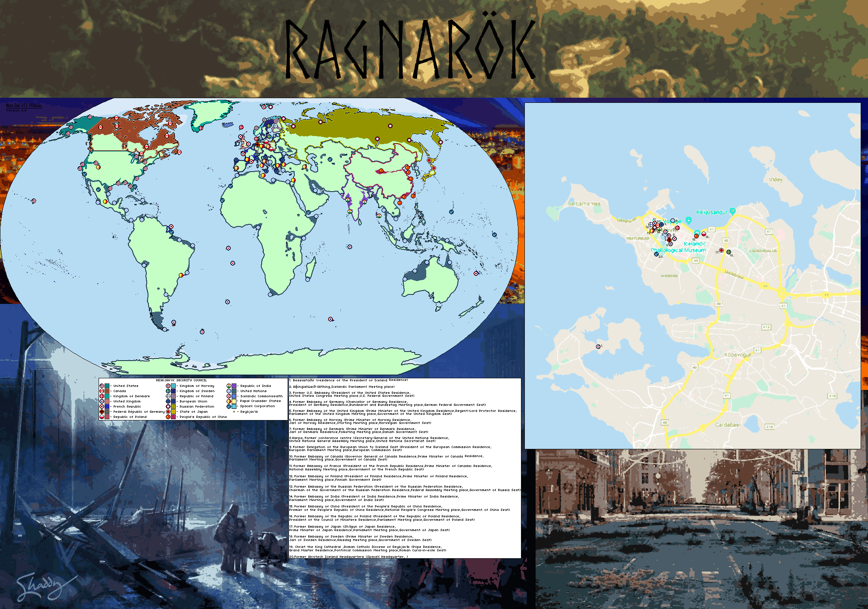Click the Sweden flag marker numbered 18

729,252
